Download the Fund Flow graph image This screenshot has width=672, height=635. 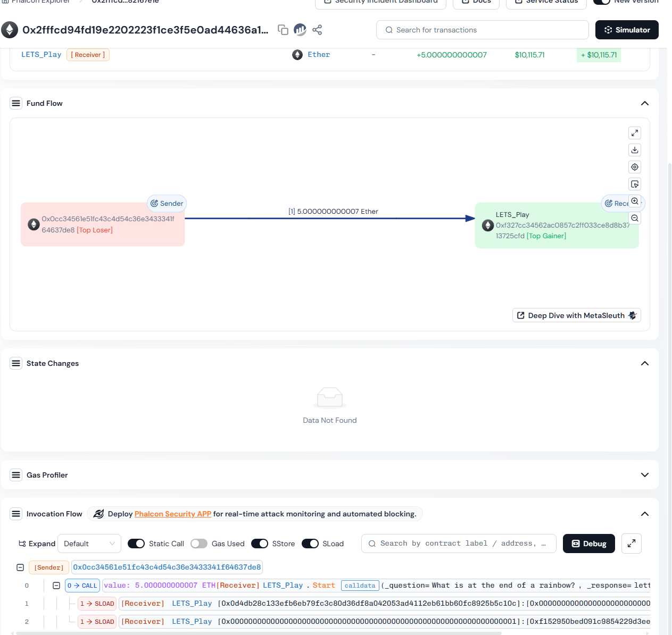[635, 150]
